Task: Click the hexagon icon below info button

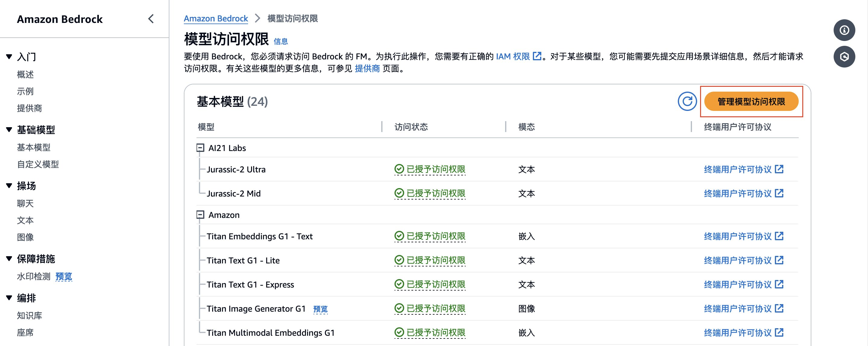Action: [x=844, y=57]
